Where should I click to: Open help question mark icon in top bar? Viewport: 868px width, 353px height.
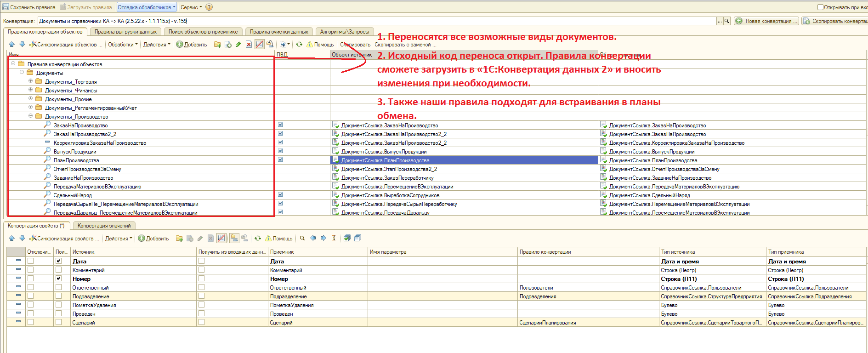click(x=209, y=7)
